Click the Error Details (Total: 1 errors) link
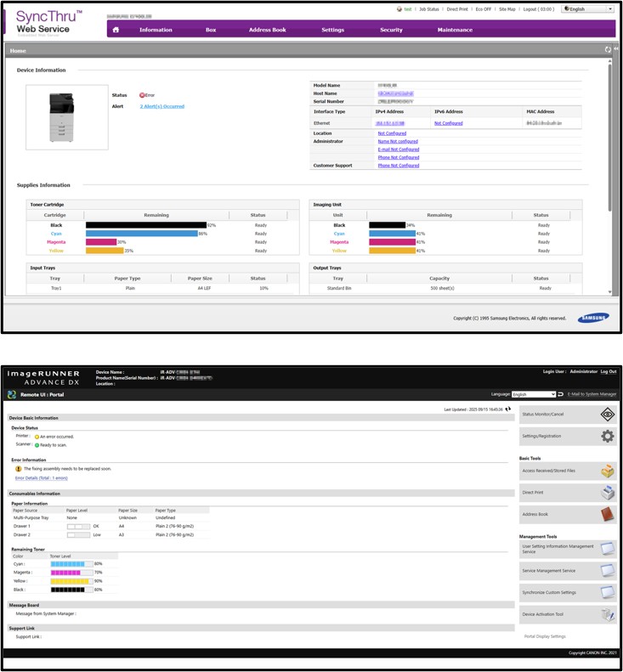This screenshot has height=672, width=623. (x=41, y=477)
